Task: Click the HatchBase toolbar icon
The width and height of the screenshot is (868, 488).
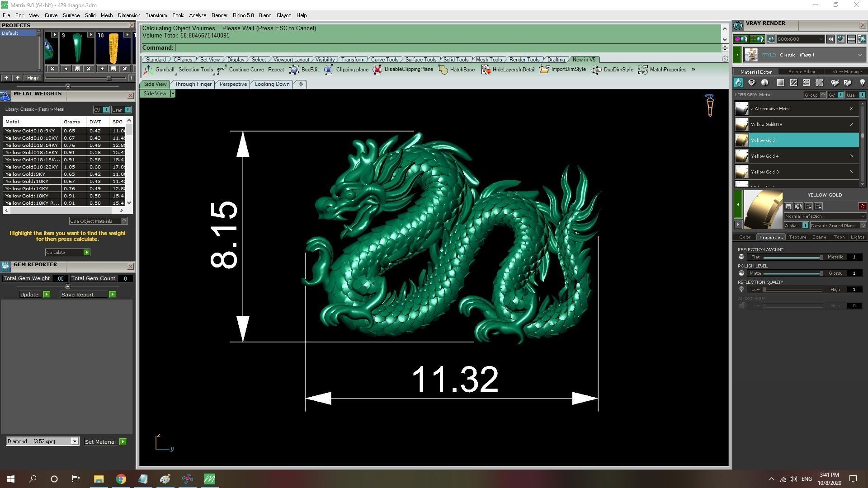Action: (x=443, y=70)
